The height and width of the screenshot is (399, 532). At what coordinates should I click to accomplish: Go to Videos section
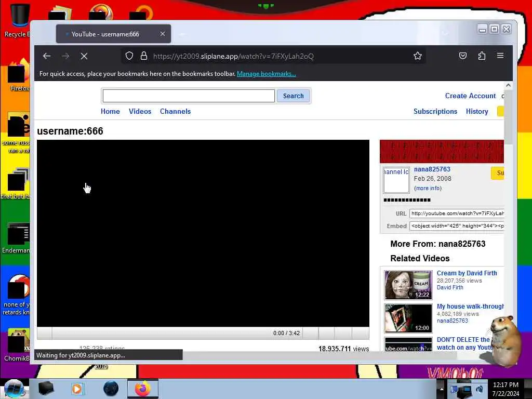pos(140,111)
